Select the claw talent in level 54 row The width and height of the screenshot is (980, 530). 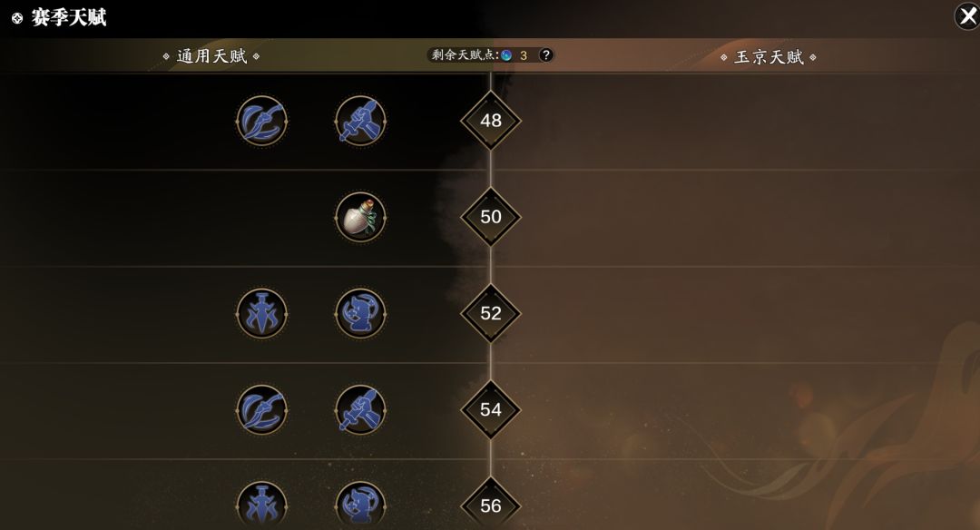[x=262, y=409]
